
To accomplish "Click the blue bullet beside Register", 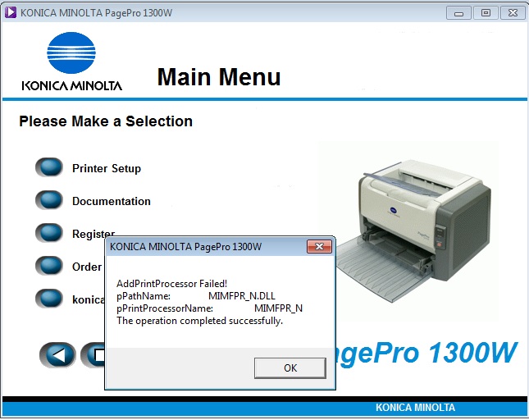I will tap(49, 232).
